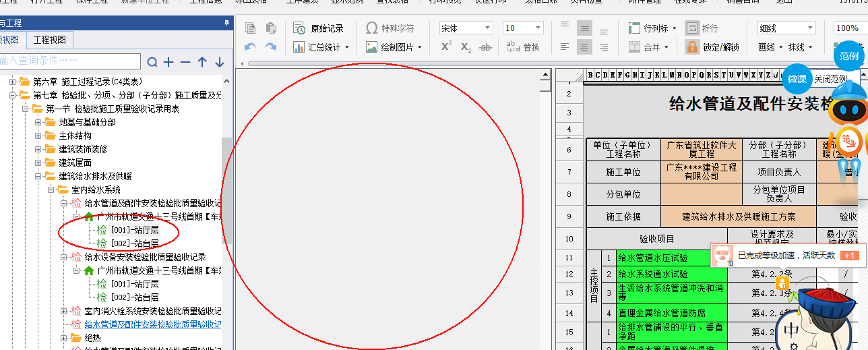Pin the left project panel

coord(226,23)
